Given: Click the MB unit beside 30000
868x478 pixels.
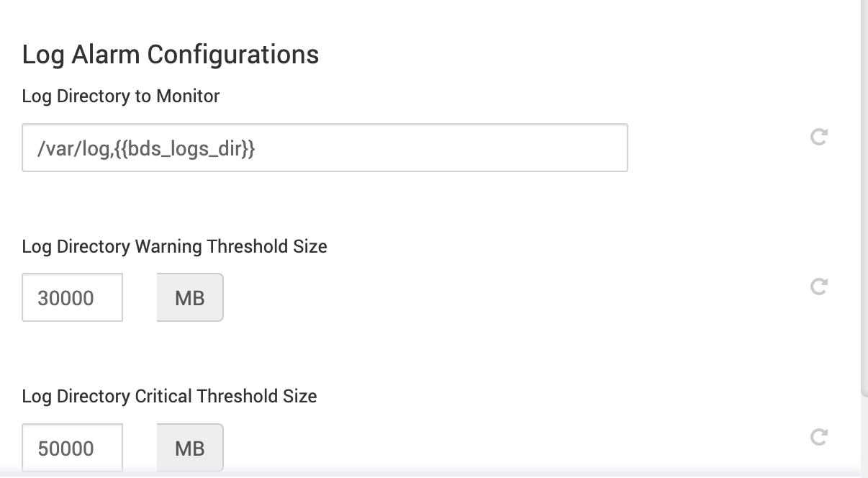Looking at the screenshot, I should (190, 297).
